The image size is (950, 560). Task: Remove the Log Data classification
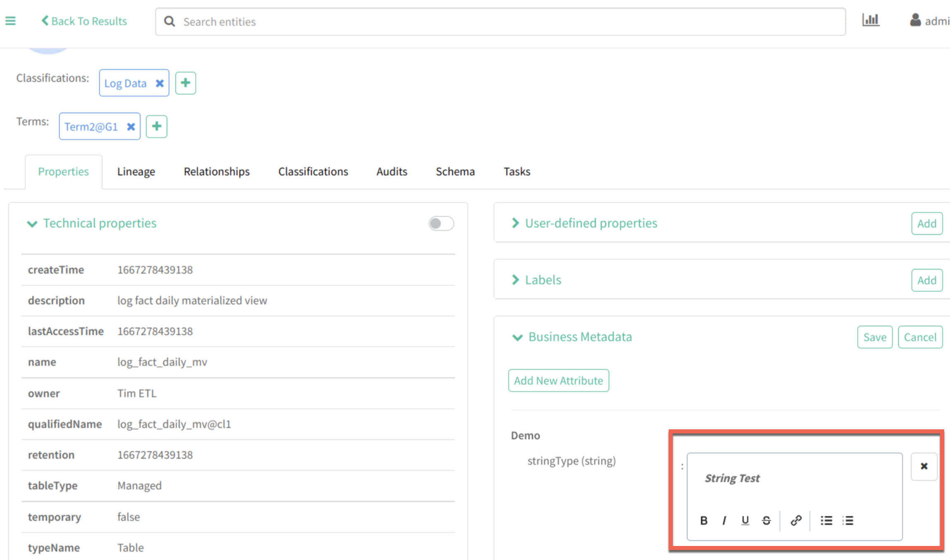pos(160,83)
